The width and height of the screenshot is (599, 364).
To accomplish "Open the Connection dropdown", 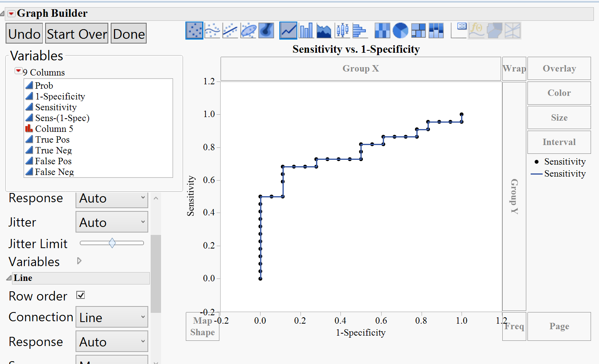I will [x=112, y=316].
